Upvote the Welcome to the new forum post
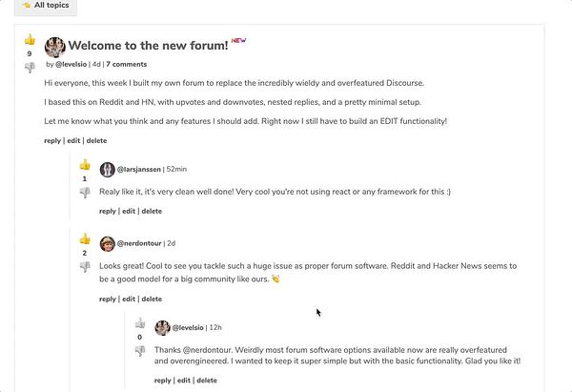The height and width of the screenshot is (392, 572). [x=30, y=39]
